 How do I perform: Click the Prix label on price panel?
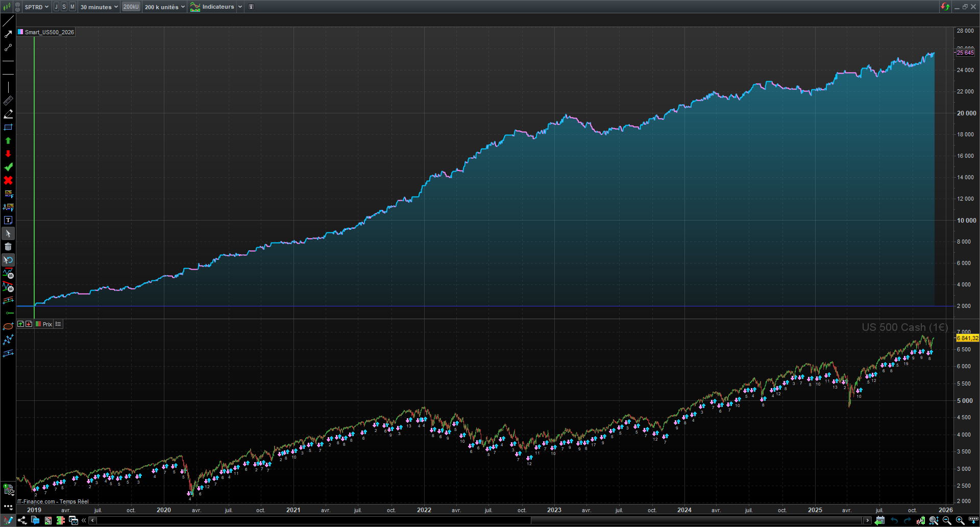click(x=47, y=324)
